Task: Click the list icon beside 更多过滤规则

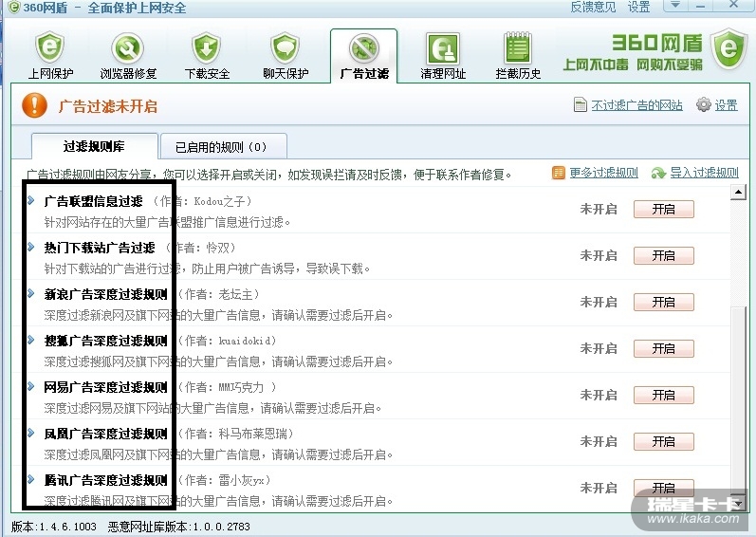Action: pos(559,173)
